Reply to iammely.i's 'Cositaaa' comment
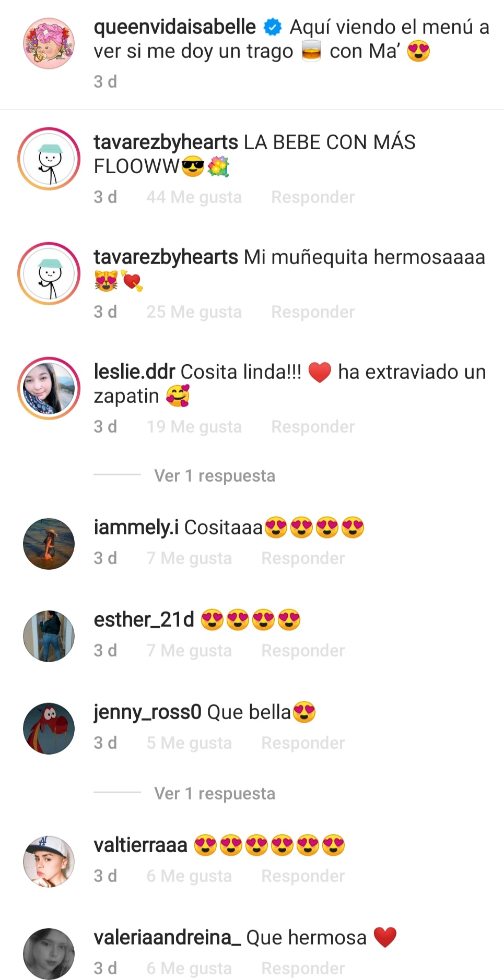The height and width of the screenshot is (980, 504). 303,558
